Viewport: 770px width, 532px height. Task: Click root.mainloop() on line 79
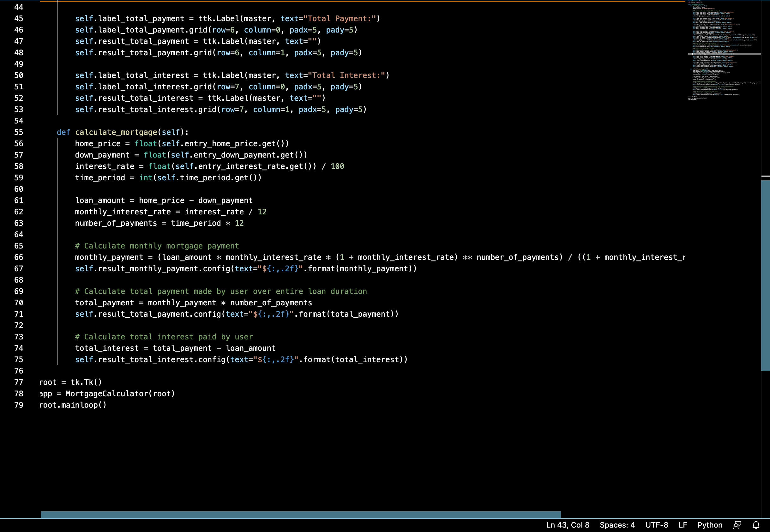72,405
